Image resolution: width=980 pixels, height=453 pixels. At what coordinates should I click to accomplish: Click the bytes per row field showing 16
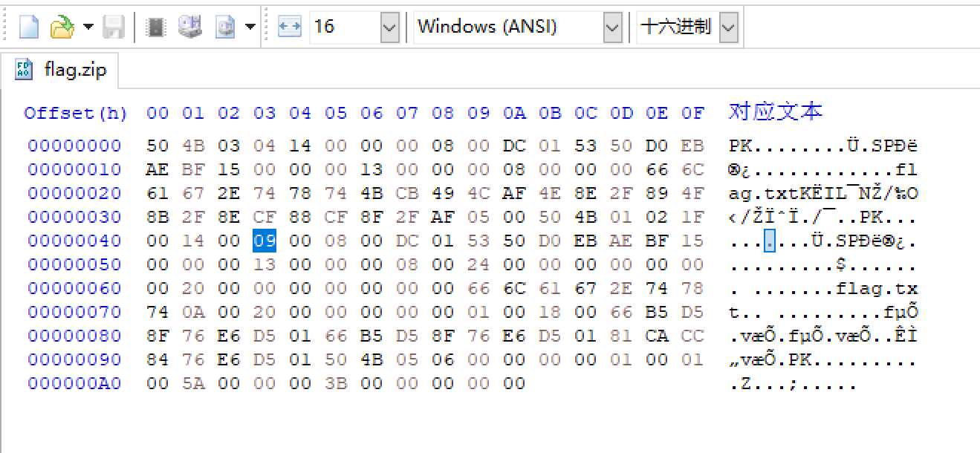[345, 27]
